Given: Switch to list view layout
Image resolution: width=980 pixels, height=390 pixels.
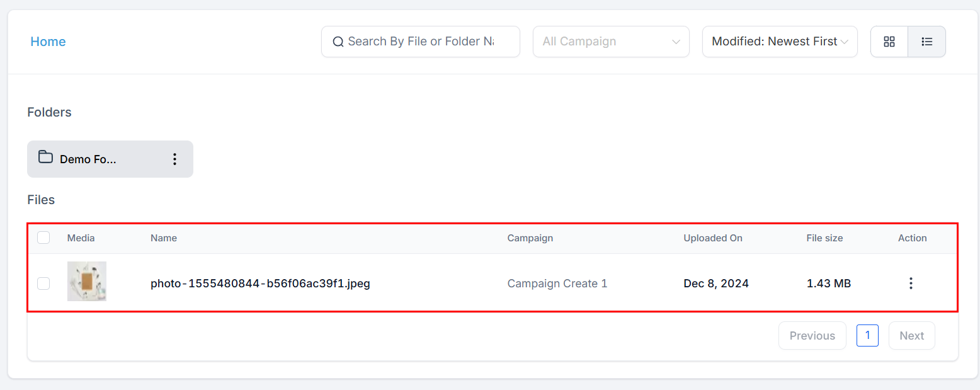Looking at the screenshot, I should [x=926, y=42].
